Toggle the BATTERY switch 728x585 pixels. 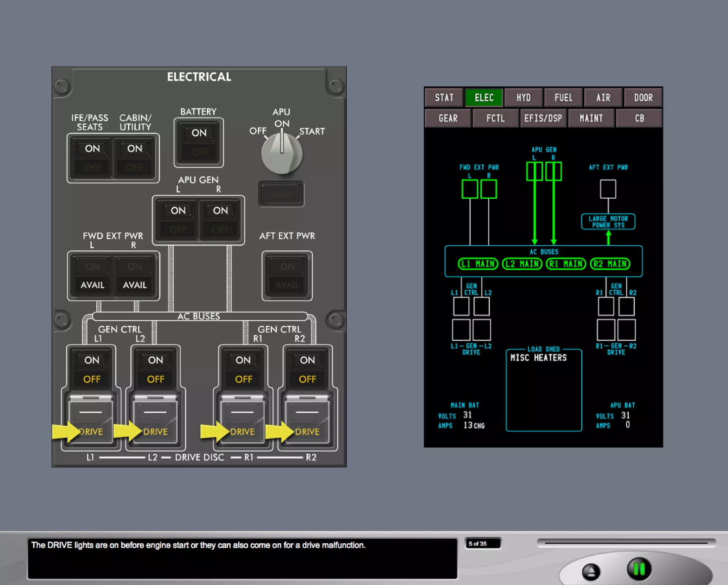[x=199, y=143]
